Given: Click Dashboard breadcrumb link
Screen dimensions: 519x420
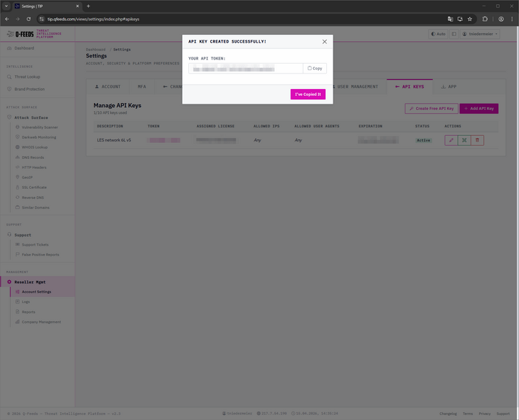Looking at the screenshot, I should tap(96, 50).
